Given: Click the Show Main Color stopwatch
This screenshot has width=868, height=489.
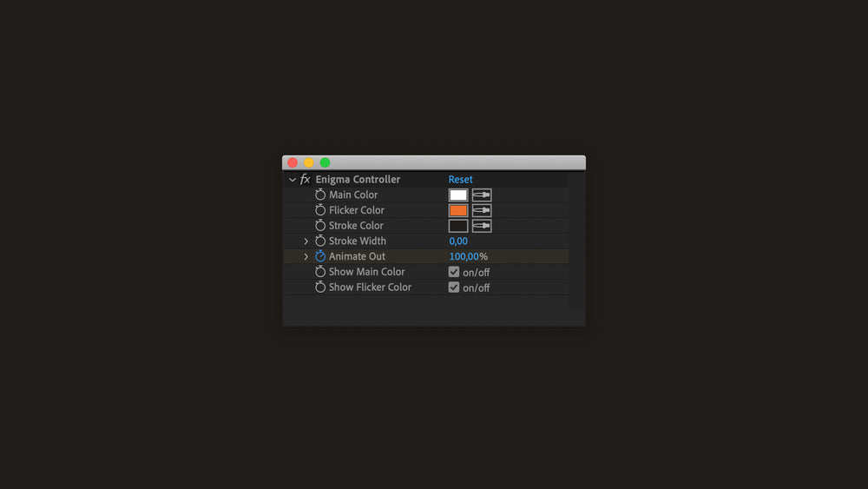Looking at the screenshot, I should [320, 272].
